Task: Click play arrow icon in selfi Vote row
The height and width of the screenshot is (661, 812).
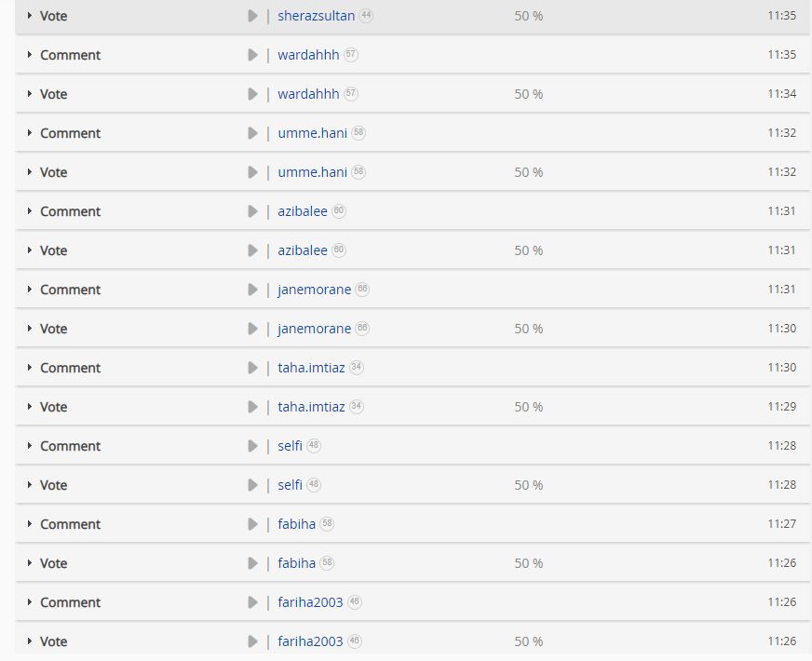Action: click(252, 485)
